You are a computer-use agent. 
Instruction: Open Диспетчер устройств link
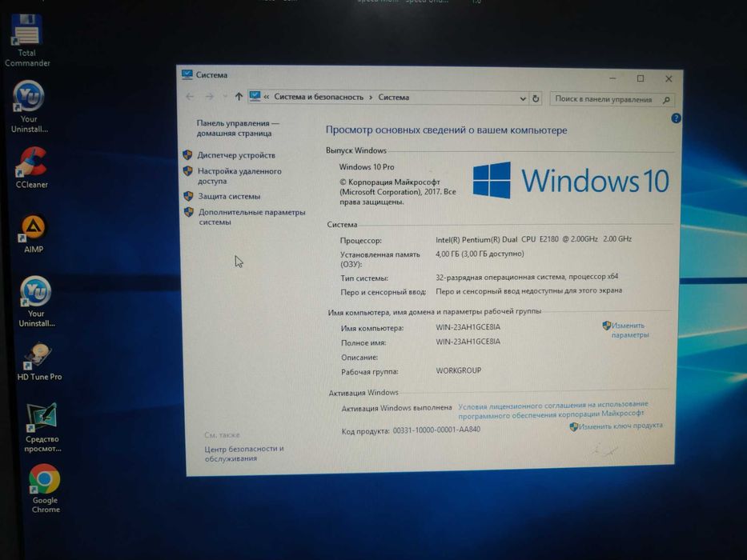coord(236,155)
